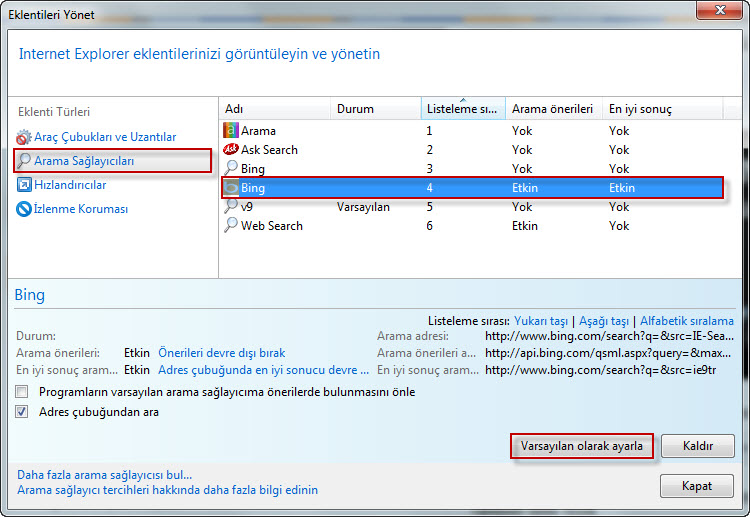750x517 pixels.
Task: Open 'Daha fazla arama sağlayıcısı bul...' link
Action: click(105, 475)
